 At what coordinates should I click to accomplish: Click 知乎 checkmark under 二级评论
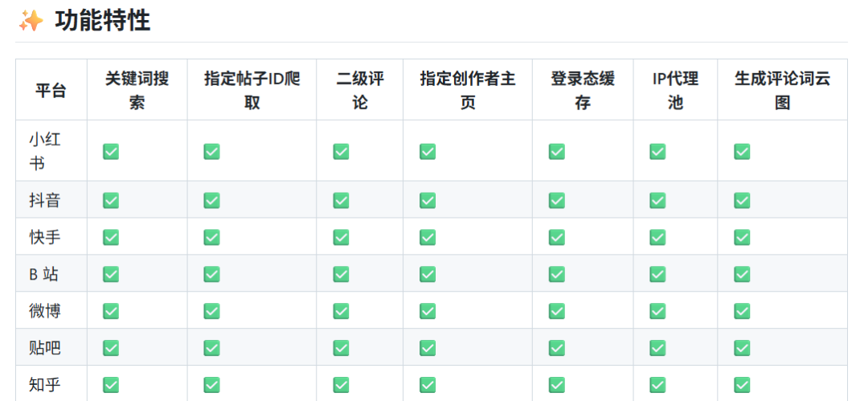pyautogui.click(x=341, y=384)
